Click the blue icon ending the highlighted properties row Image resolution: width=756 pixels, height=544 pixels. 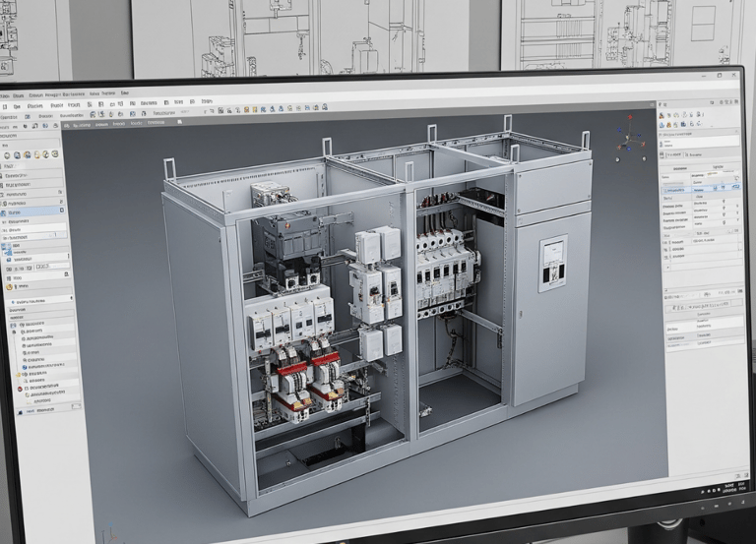tap(735, 189)
